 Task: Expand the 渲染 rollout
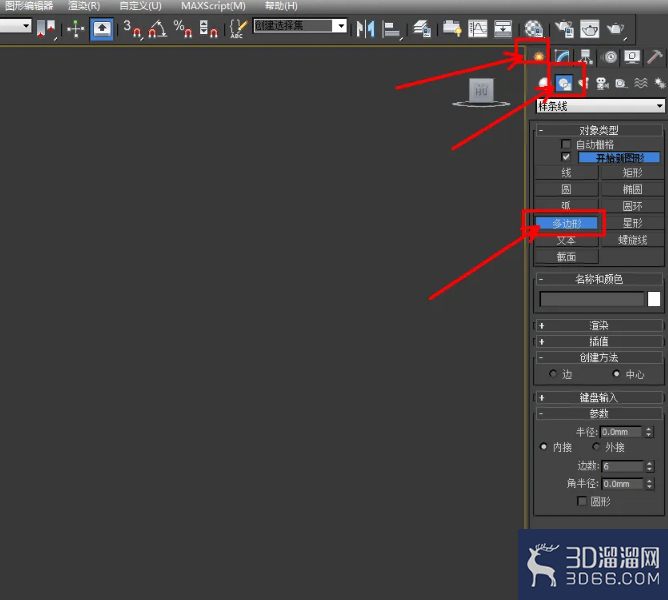point(599,326)
